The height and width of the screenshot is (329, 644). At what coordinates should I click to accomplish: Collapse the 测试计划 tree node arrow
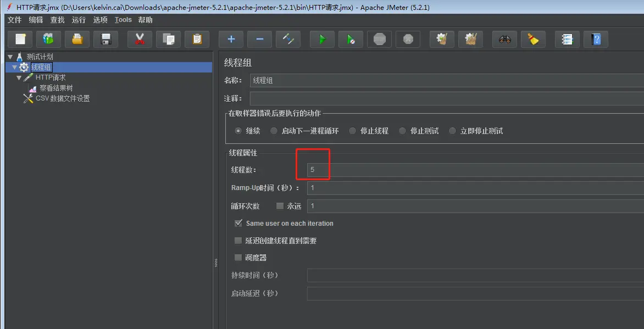click(10, 57)
